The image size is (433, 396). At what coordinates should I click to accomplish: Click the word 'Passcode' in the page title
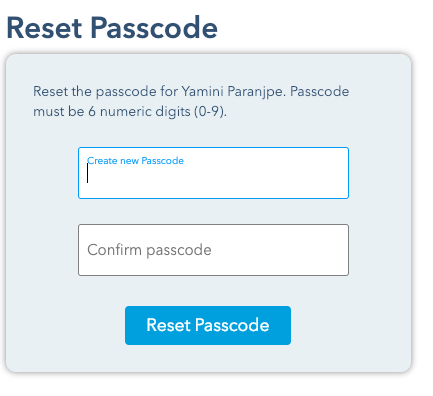pos(154,28)
